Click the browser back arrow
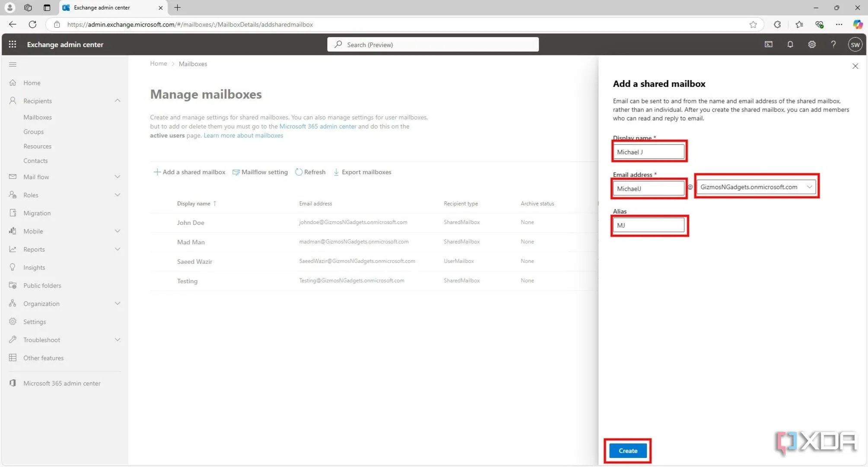Image resolution: width=868 pixels, height=467 pixels. click(x=13, y=24)
